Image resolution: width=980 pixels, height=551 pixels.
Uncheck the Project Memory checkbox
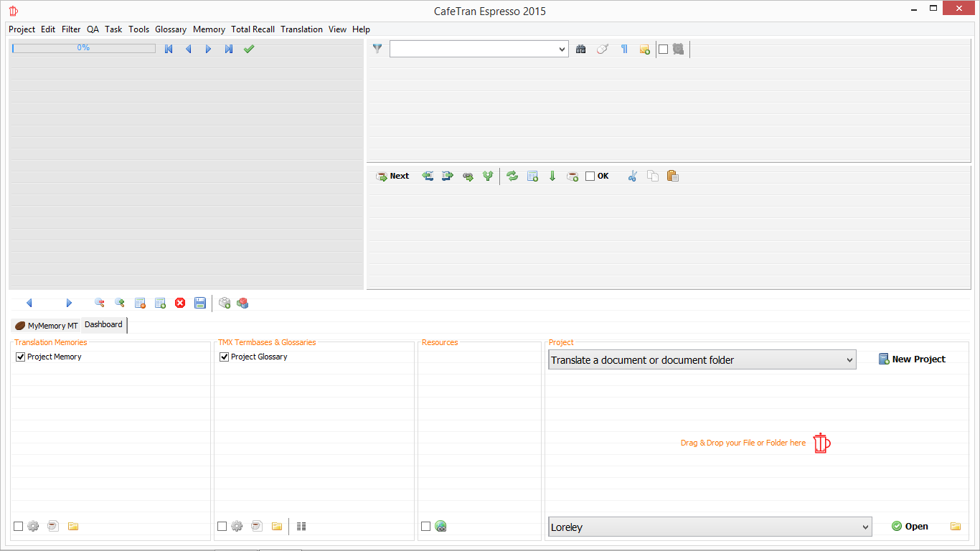(x=21, y=357)
